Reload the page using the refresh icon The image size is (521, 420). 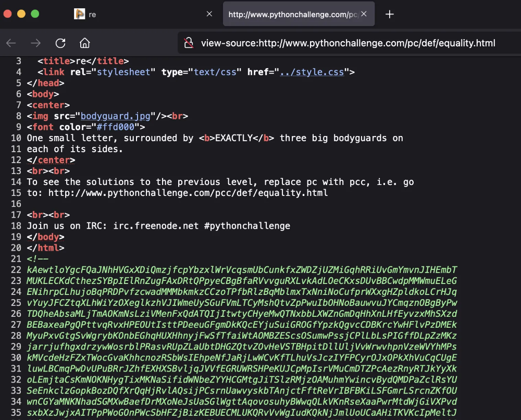[x=60, y=43]
